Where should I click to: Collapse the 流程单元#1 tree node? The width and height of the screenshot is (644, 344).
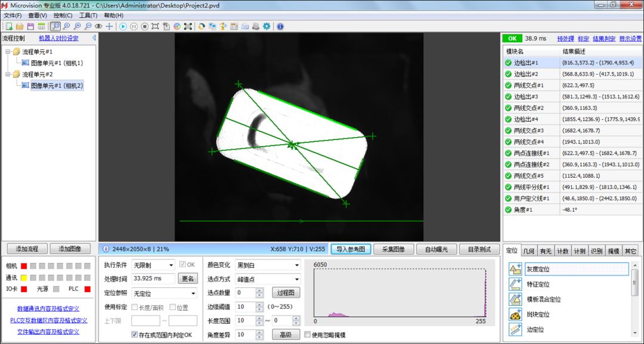tap(8, 52)
